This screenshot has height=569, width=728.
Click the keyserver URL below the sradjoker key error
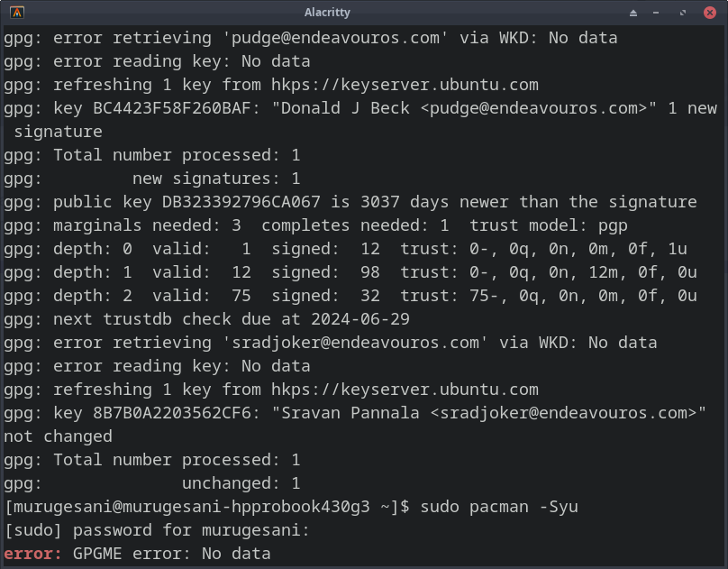[405, 390]
